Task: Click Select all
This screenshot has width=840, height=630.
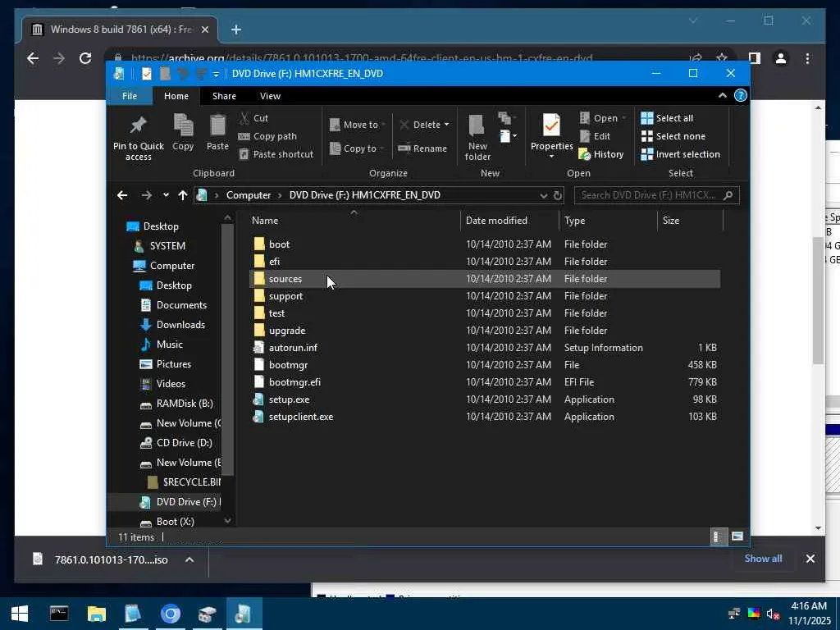Action: click(x=667, y=118)
